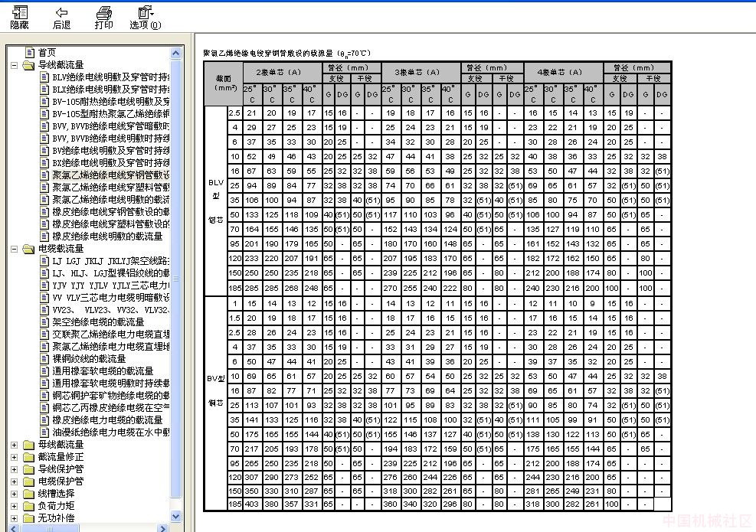The height and width of the screenshot is (532, 756).
Task: Open topic BVV,BVVB绝缘电线明敷时持续
Action: [x=111, y=139]
